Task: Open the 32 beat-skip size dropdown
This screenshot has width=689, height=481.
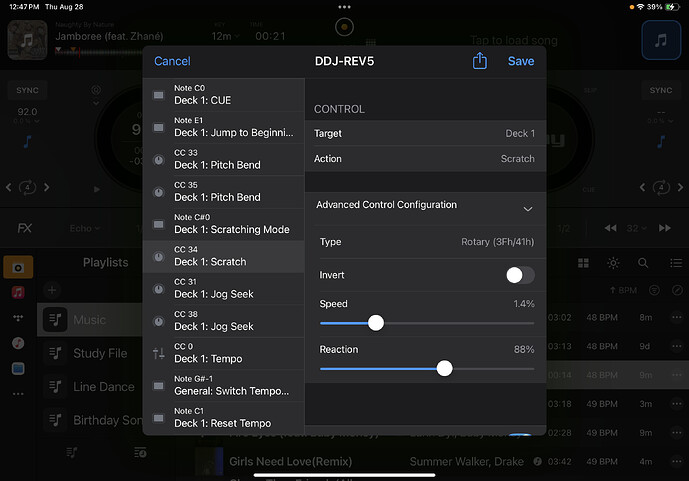Action: point(636,228)
